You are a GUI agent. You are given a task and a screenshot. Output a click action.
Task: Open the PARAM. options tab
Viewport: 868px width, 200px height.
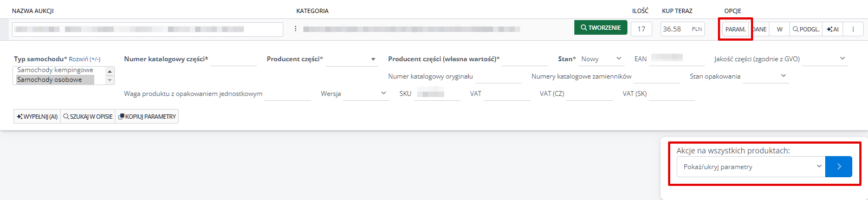click(735, 29)
